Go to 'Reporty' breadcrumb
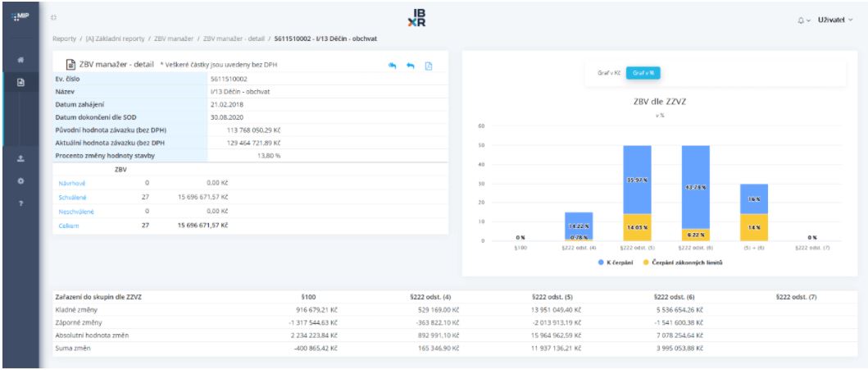 click(x=65, y=39)
